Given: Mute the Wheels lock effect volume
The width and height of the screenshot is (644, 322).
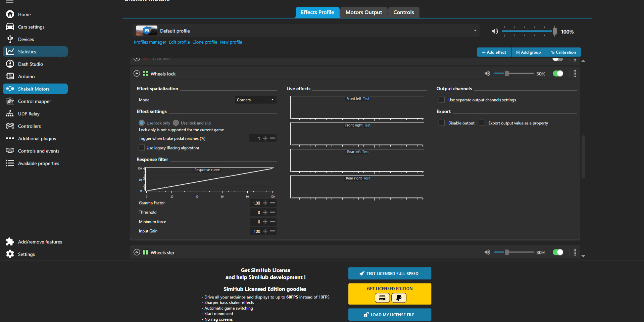Looking at the screenshot, I should pyautogui.click(x=487, y=73).
